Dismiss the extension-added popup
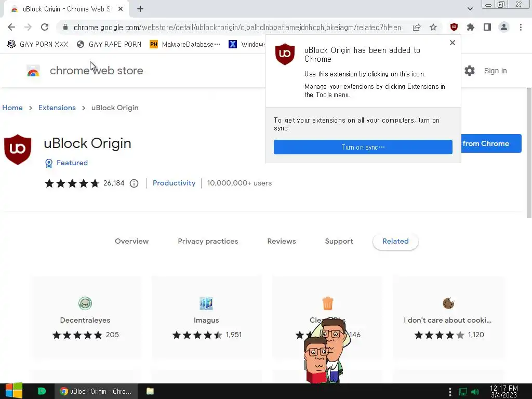The image size is (532, 399). click(x=453, y=43)
